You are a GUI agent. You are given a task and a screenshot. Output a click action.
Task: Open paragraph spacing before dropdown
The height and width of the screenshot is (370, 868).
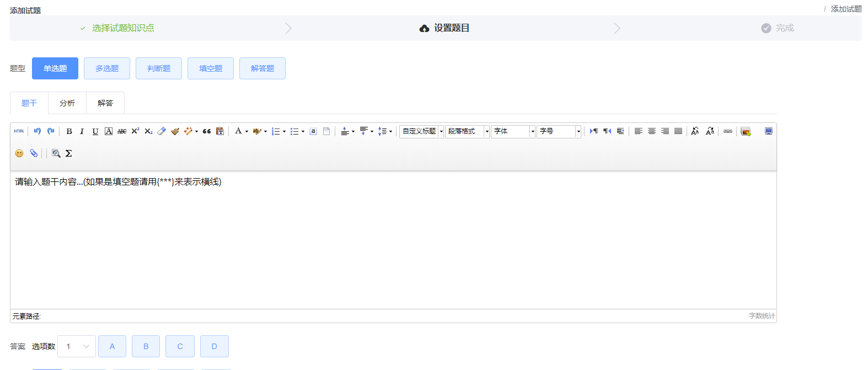353,131
